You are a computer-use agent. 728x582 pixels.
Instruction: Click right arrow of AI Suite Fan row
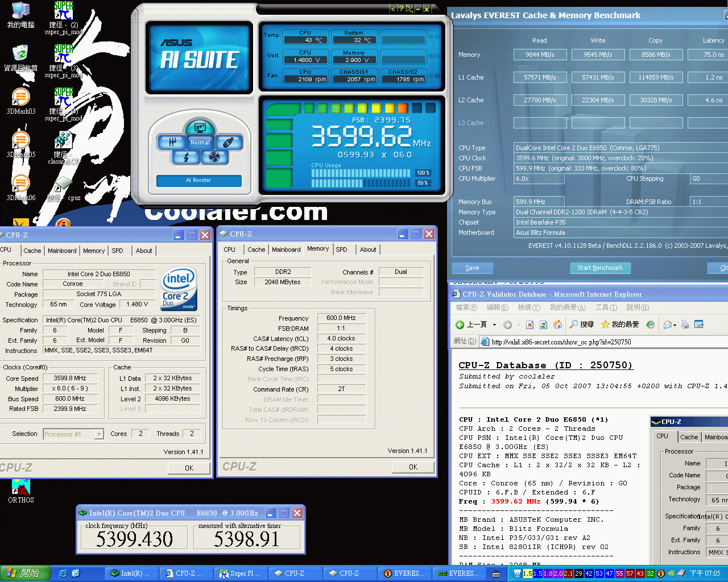[x=437, y=76]
